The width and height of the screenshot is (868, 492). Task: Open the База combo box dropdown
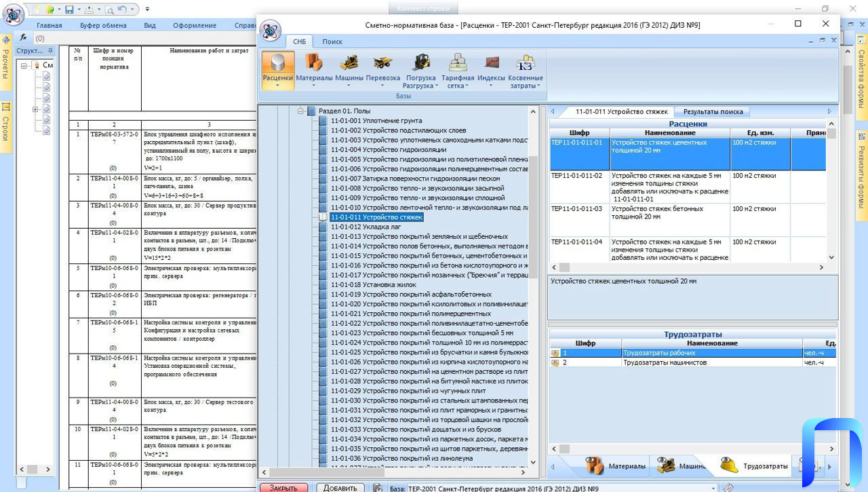pos(713,488)
